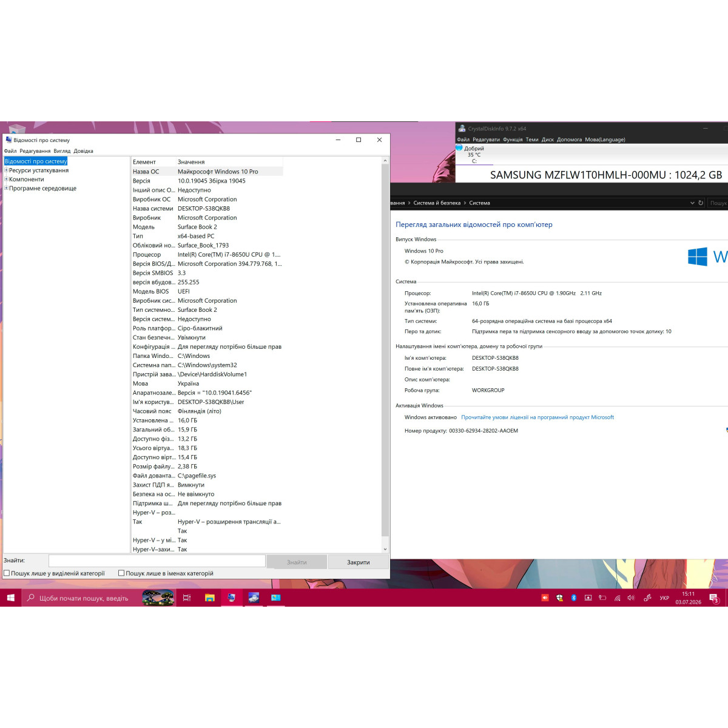Screen dimensions: 728x728
Task: Select the Ресурси устаткування tree label
Action: tap(39, 170)
